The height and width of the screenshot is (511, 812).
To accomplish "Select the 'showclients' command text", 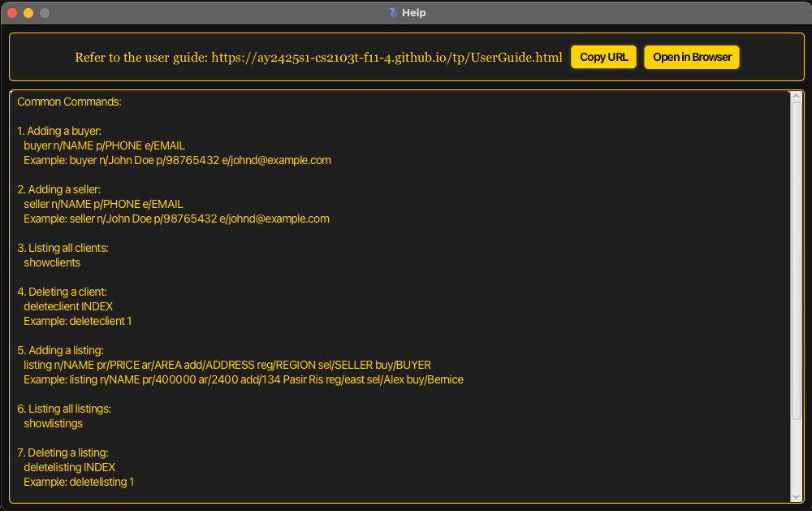I will 51,262.
